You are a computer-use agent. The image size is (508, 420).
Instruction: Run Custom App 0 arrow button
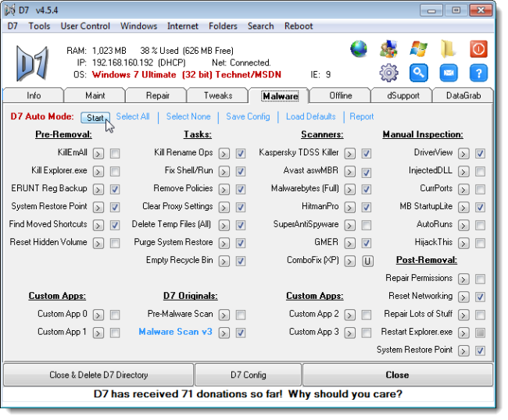point(98,315)
